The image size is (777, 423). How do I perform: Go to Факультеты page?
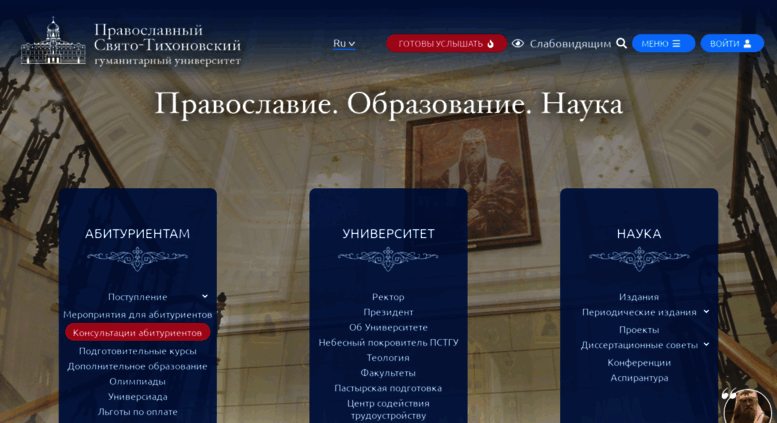[388, 373]
